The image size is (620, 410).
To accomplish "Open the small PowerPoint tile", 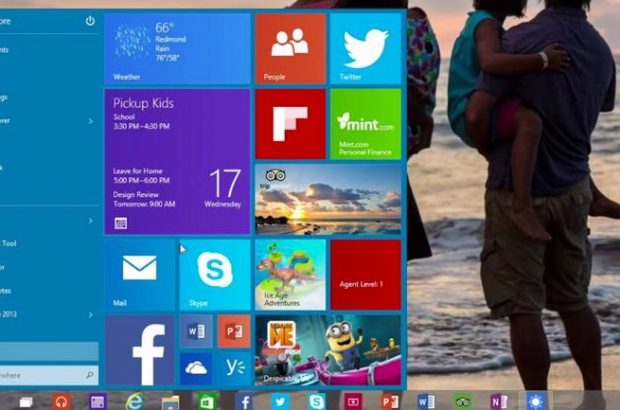I will [233, 331].
